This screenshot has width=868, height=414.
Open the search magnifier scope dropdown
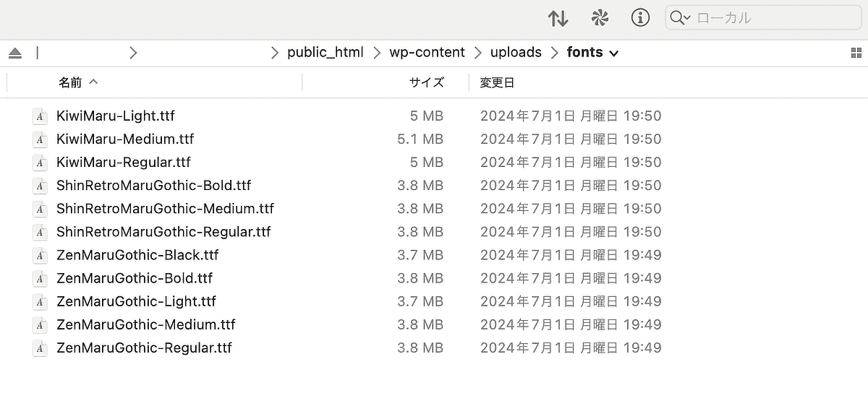coord(680,18)
